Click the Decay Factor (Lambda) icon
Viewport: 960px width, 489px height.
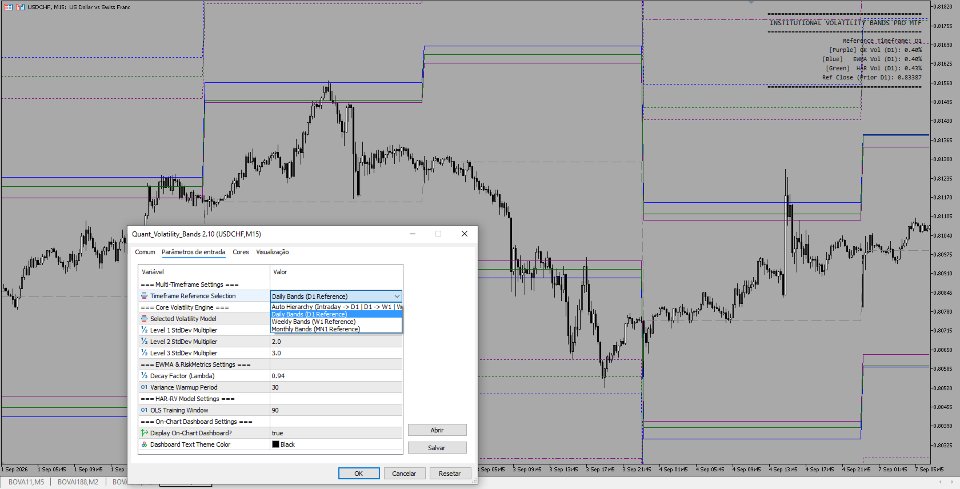pyautogui.click(x=144, y=376)
